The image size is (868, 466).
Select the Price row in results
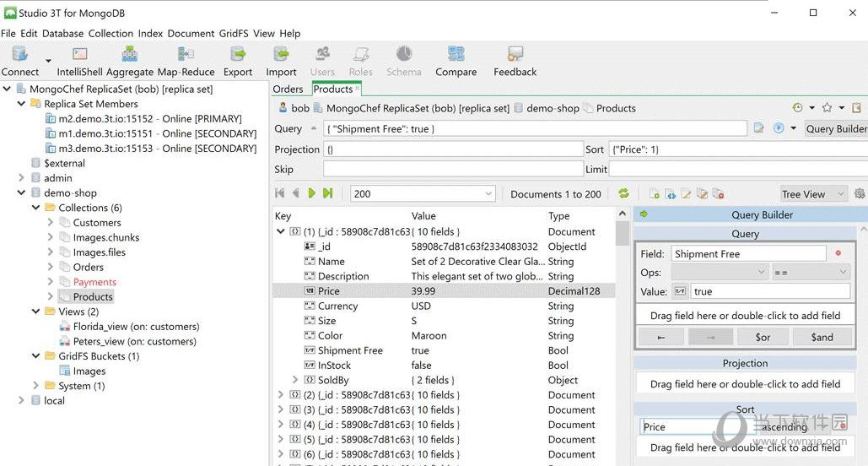pyautogui.click(x=444, y=291)
